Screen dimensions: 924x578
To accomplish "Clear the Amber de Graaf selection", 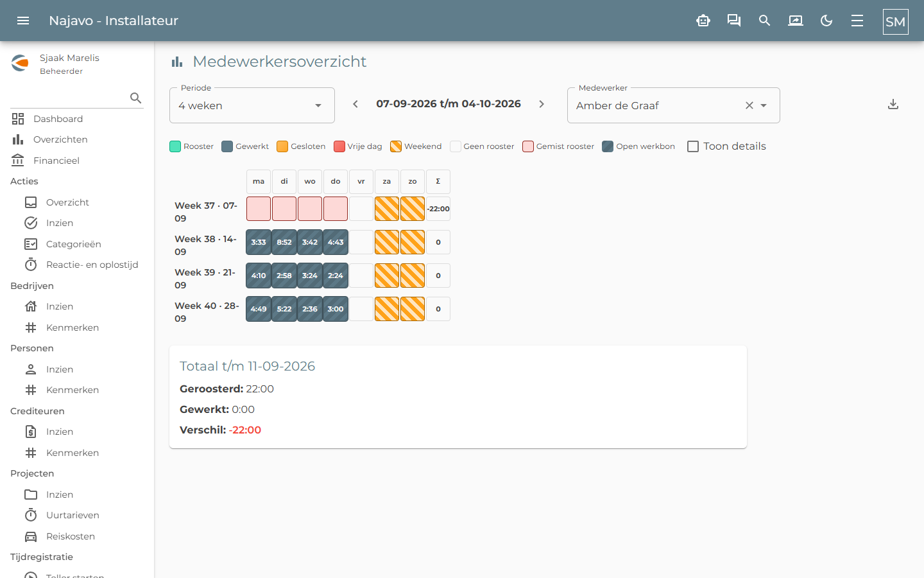I will click(x=749, y=105).
